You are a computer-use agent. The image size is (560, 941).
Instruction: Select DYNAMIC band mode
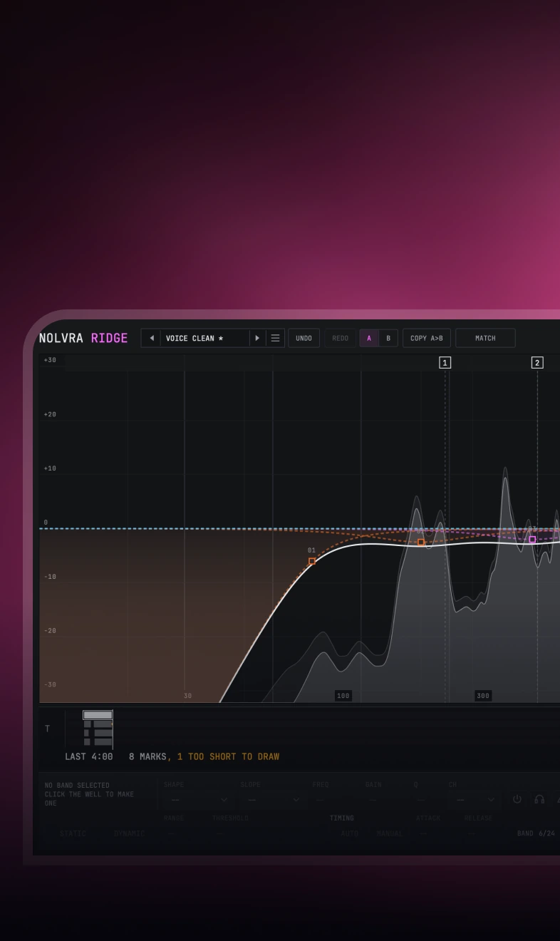[129, 833]
